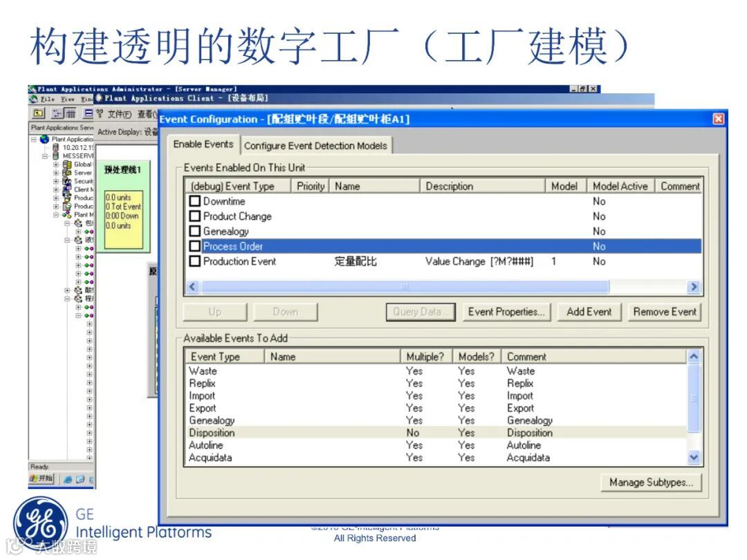
Task: Click the Add Event button
Action: (589, 312)
